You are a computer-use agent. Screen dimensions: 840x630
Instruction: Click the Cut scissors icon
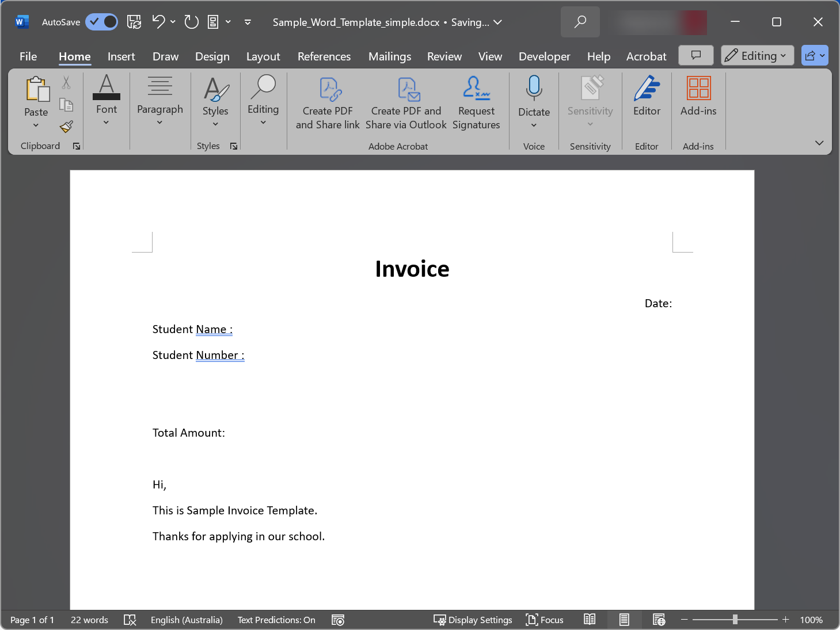click(66, 83)
